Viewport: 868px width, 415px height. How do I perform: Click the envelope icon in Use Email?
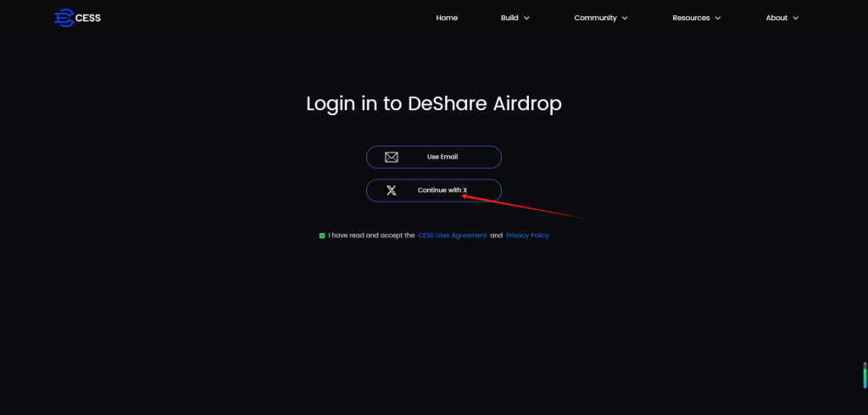[x=392, y=158]
